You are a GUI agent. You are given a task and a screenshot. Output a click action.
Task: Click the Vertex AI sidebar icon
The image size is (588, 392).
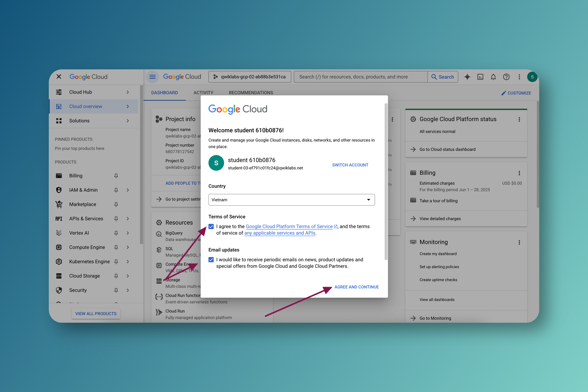pos(59,233)
